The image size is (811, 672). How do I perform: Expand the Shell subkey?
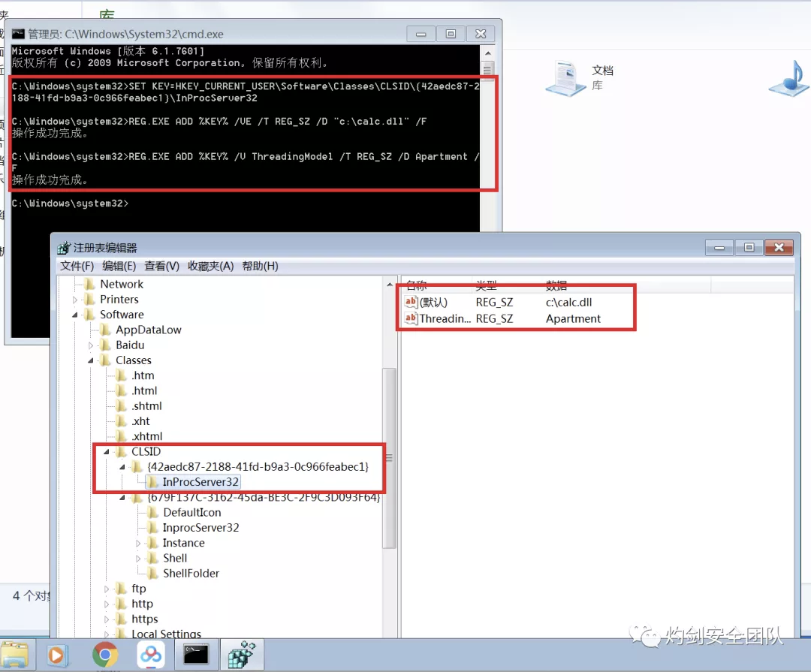pos(138,558)
